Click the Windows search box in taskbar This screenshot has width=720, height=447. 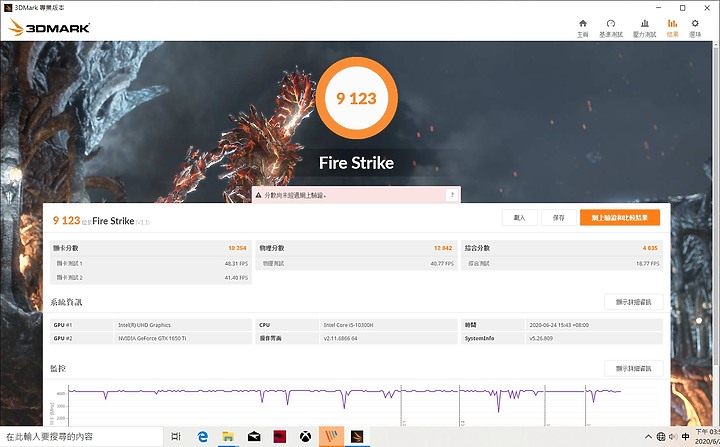pos(82,436)
